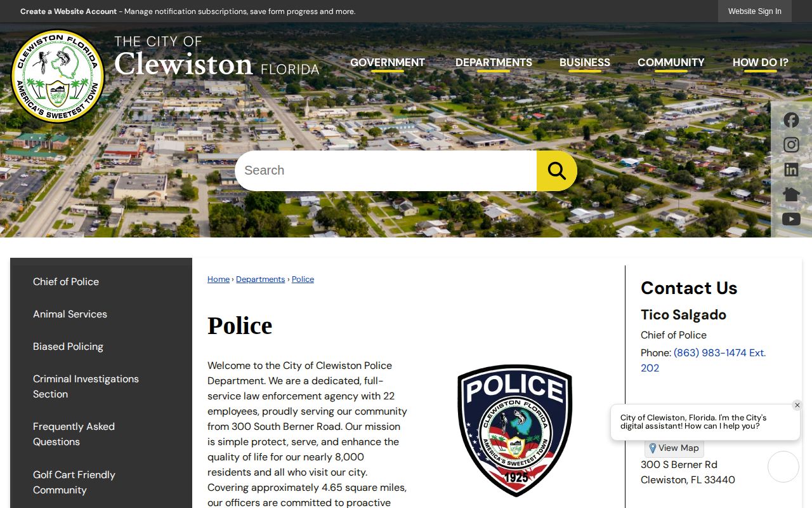The height and width of the screenshot is (508, 812).
Task: Open the LinkedIn icon in social sidebar
Action: click(791, 170)
